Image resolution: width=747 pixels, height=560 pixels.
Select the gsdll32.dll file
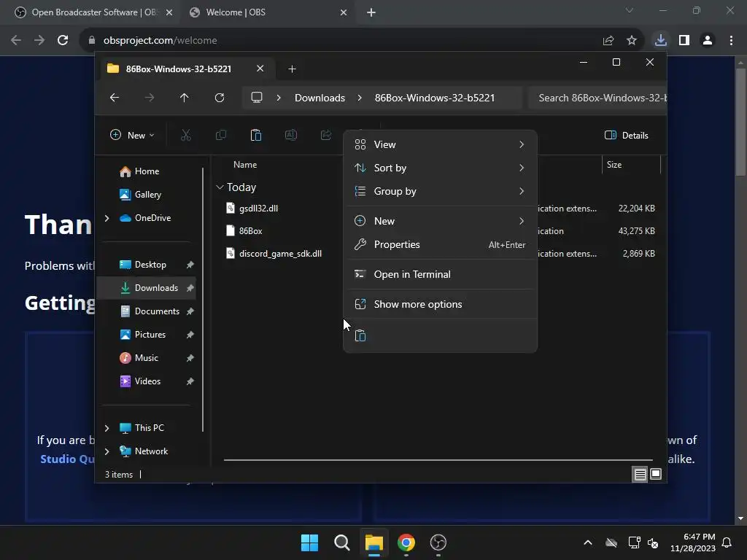click(x=258, y=208)
